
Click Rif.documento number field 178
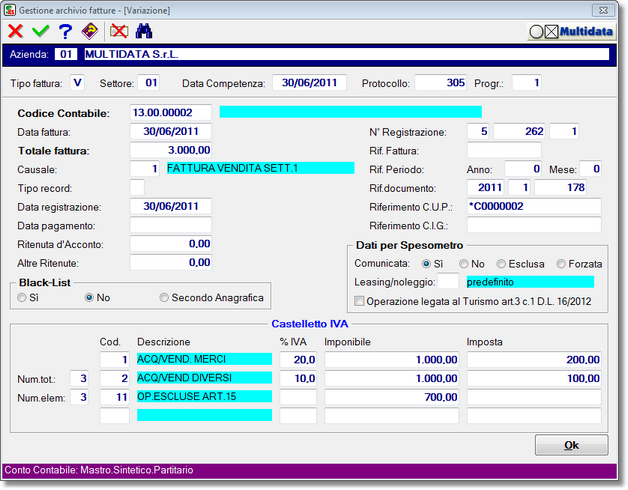(561, 188)
